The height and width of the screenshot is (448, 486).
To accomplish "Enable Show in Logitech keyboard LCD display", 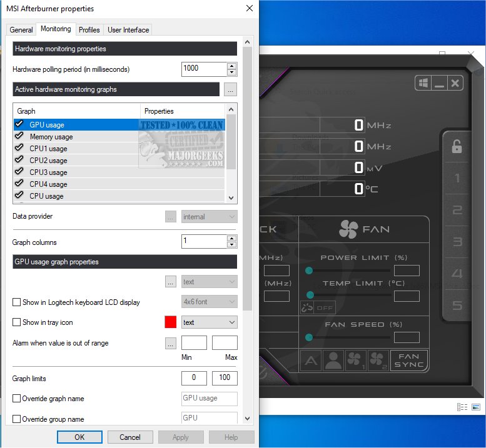I will coord(16,302).
